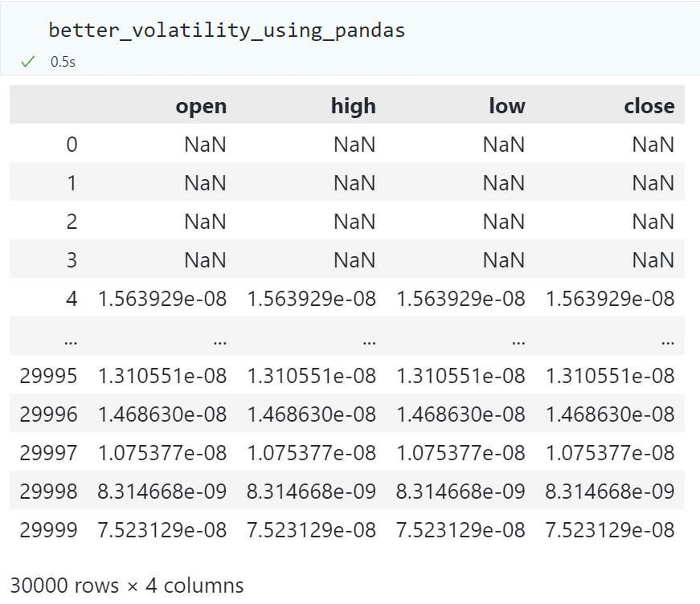Select the open column header
Viewport: 700px width, 604px height.
tap(201, 106)
